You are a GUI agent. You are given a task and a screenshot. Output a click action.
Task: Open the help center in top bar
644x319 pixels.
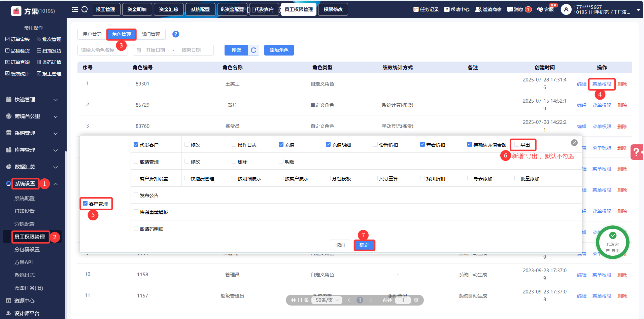tap(457, 9)
